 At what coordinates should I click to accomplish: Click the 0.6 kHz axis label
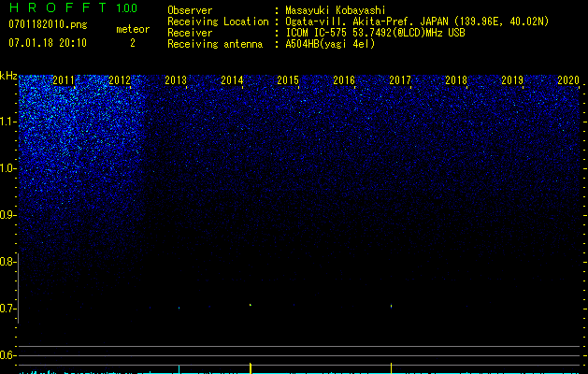[x=7, y=355]
